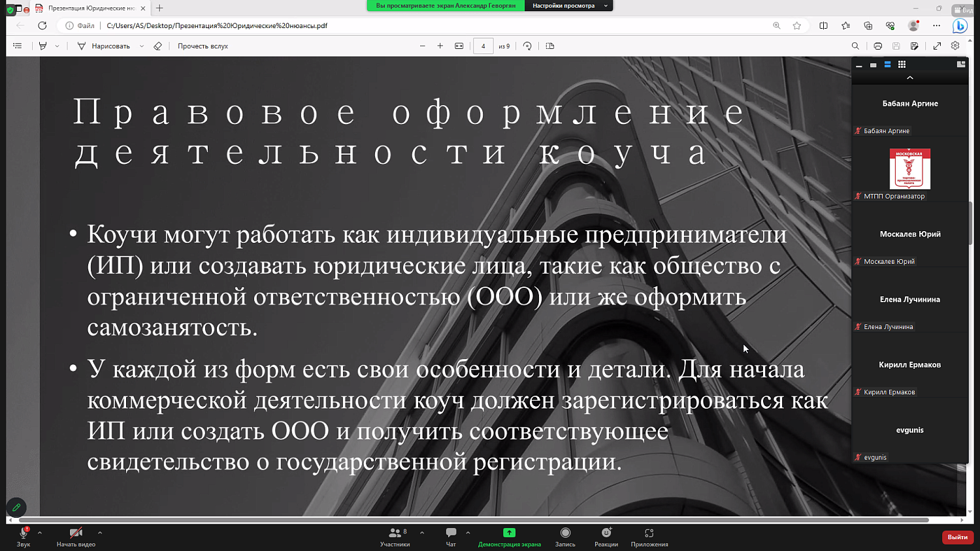Select МТПП Организатор video tile

(x=910, y=169)
